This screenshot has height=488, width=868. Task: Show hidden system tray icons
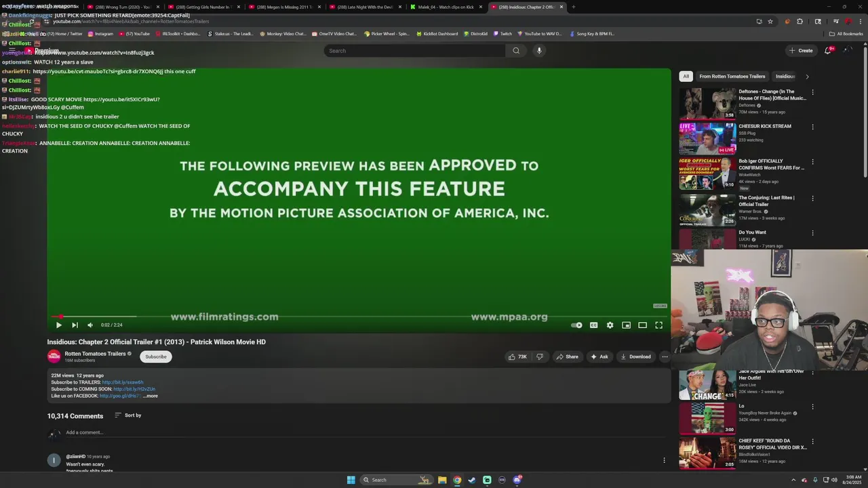click(x=794, y=480)
